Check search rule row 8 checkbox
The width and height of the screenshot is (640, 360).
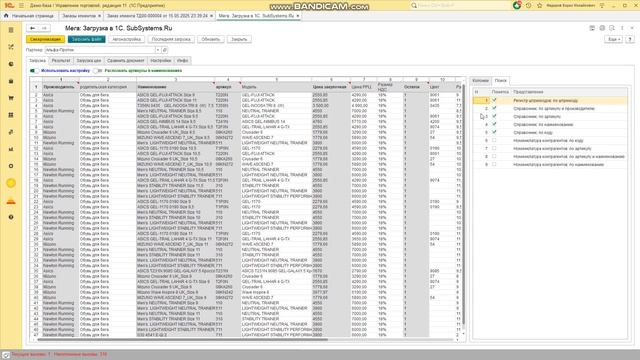494,156
